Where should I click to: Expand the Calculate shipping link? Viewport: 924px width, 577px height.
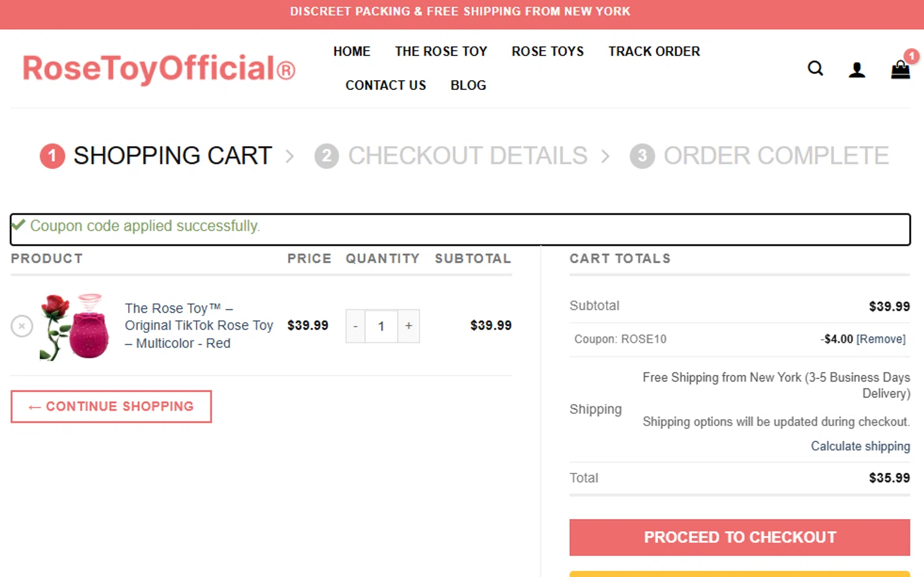point(860,446)
